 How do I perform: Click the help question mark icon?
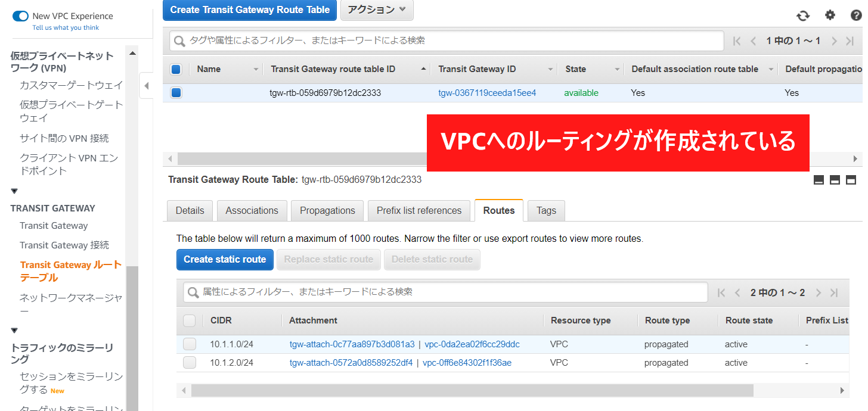(856, 16)
